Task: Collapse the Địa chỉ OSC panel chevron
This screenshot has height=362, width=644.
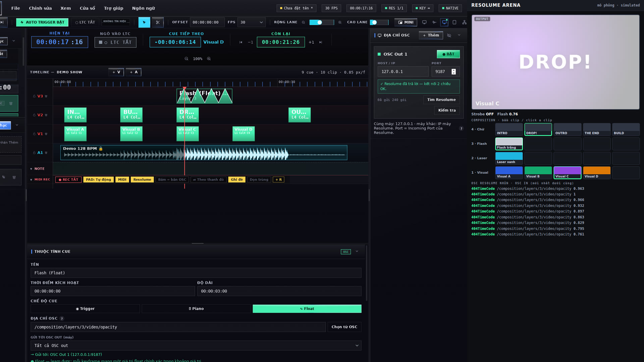Action: (x=459, y=35)
